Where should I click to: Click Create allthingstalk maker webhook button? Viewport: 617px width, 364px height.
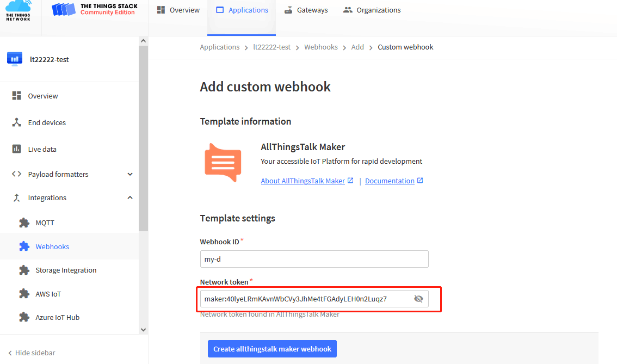pyautogui.click(x=272, y=349)
